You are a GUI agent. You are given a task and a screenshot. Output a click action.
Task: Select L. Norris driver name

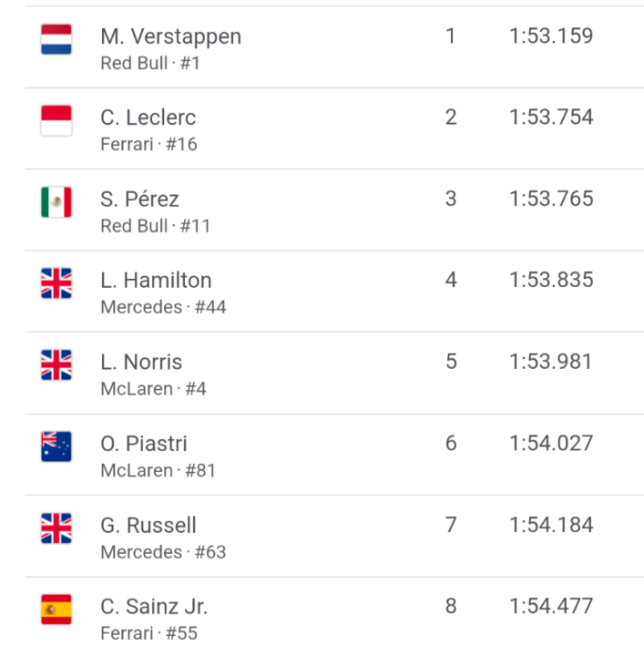click(141, 363)
